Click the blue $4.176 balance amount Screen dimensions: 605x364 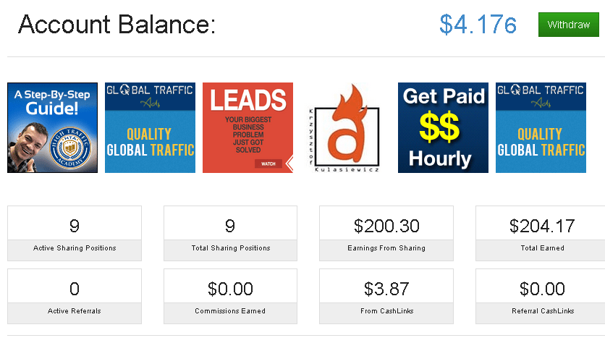[478, 25]
